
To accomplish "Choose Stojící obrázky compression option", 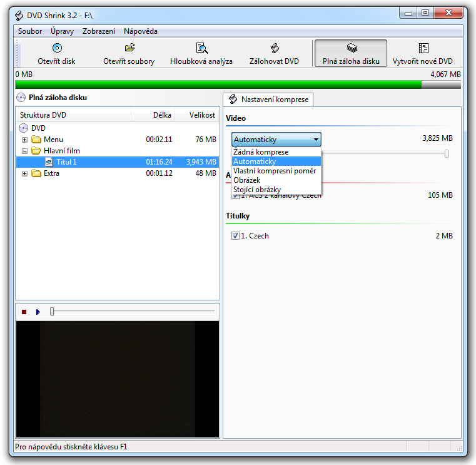I will coord(276,190).
